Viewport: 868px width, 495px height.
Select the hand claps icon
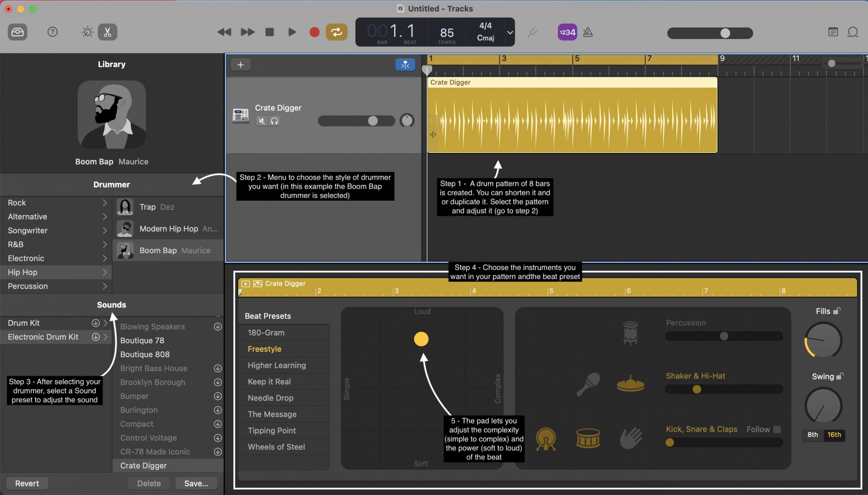[x=631, y=438]
